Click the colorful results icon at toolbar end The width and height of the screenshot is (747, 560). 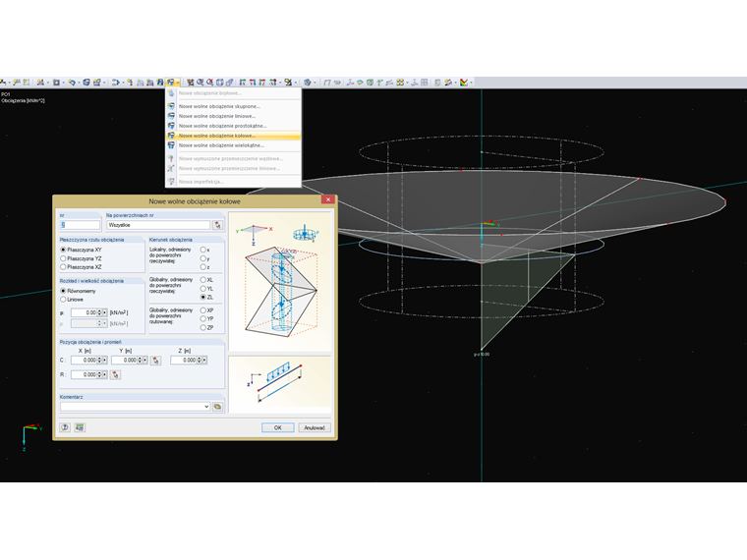click(464, 83)
